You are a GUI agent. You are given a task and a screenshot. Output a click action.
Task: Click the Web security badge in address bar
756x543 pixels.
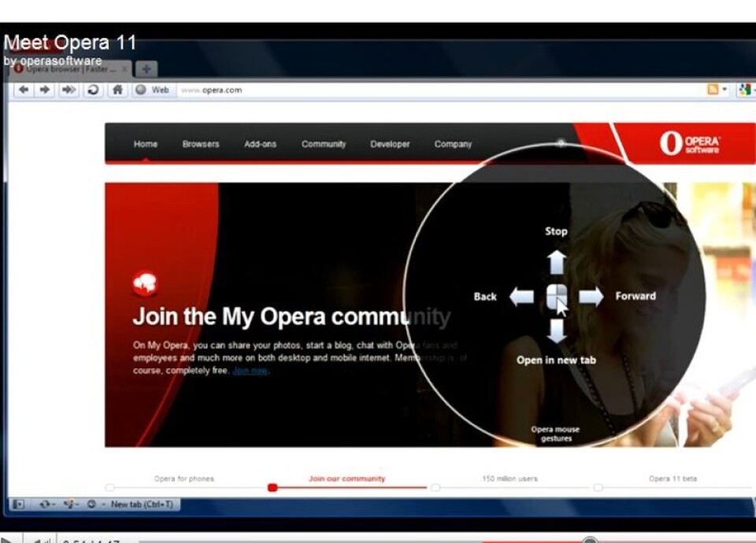153,90
